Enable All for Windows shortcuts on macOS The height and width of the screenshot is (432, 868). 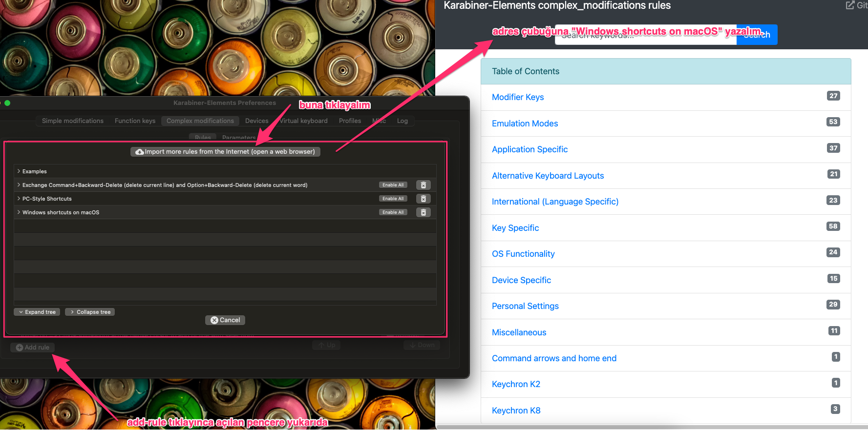tap(393, 212)
